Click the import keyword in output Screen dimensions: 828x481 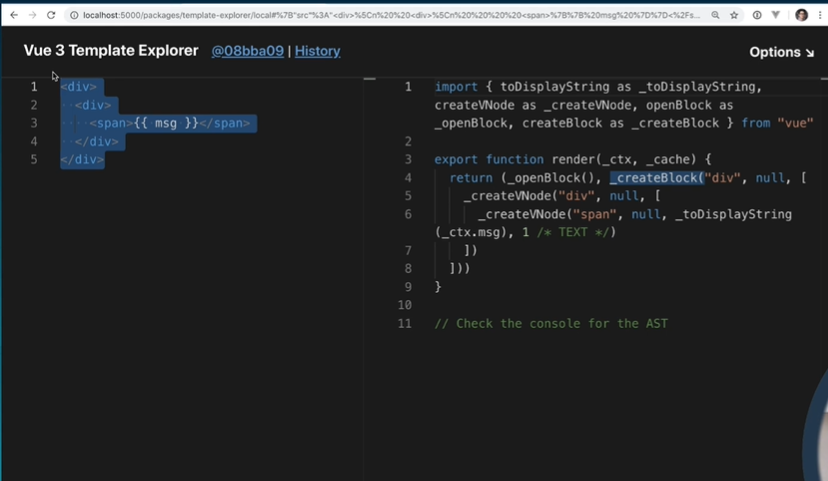[456, 87]
